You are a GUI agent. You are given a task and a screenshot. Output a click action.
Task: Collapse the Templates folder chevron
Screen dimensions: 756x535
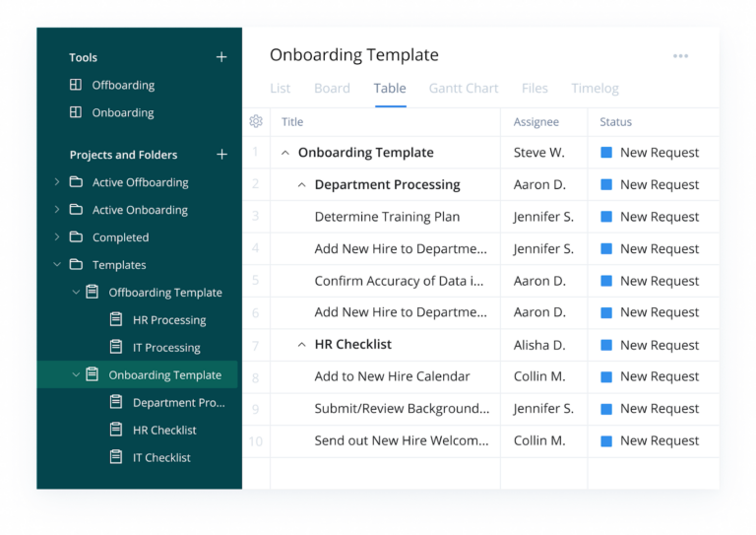(57, 264)
